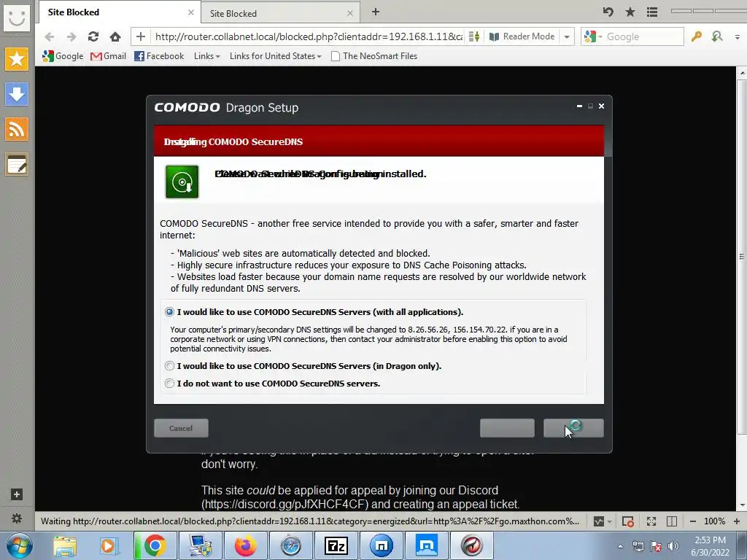
Task: Select use SecureDNS with all applications
Action: (169, 312)
